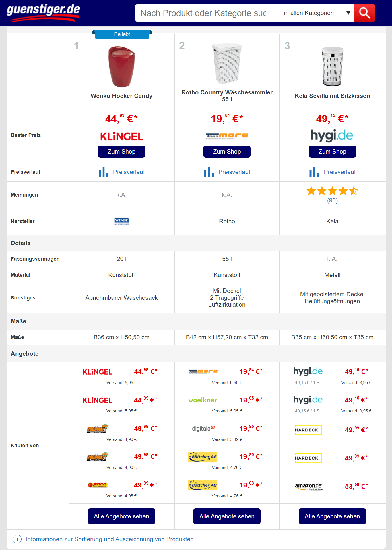
Task: Click the red search magnifier icon
Action: [364, 13]
